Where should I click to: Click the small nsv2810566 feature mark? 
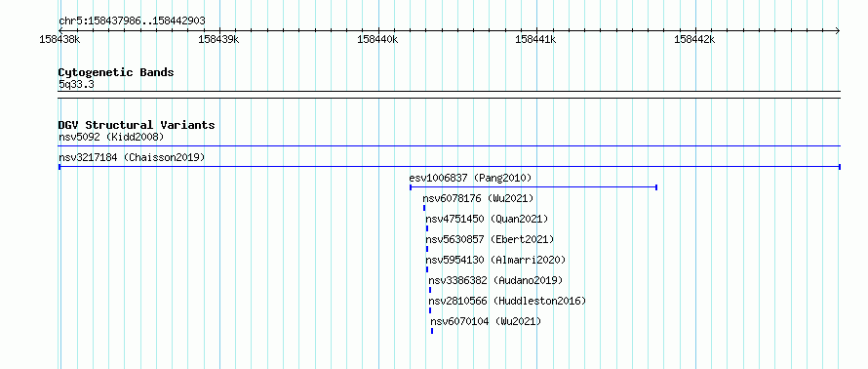(x=429, y=310)
